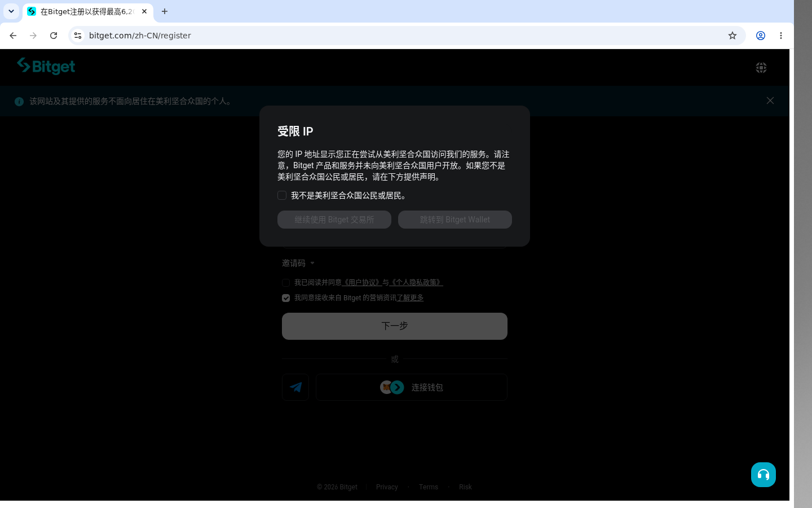Check the user agreement checkbox
Screen dimensions: 812x508
pos(286,283)
